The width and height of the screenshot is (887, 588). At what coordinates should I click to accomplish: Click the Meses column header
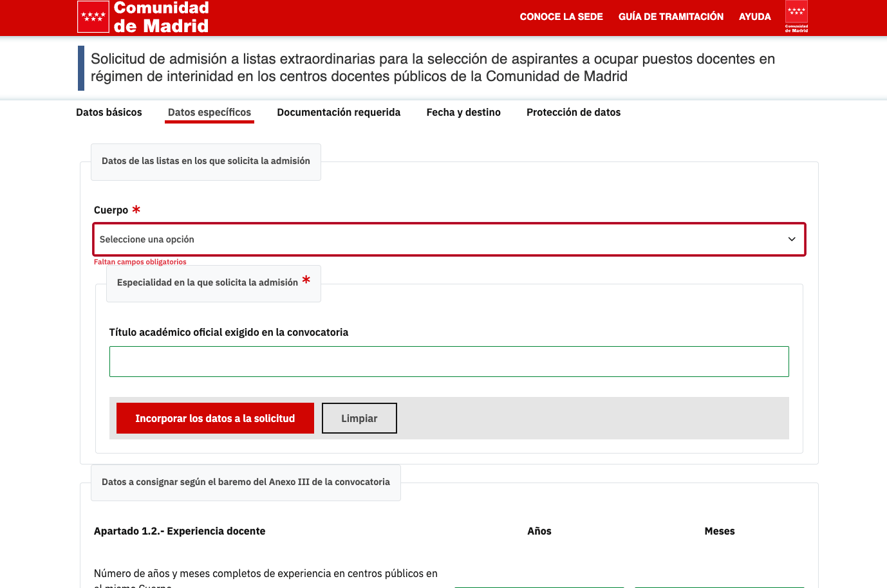click(720, 531)
